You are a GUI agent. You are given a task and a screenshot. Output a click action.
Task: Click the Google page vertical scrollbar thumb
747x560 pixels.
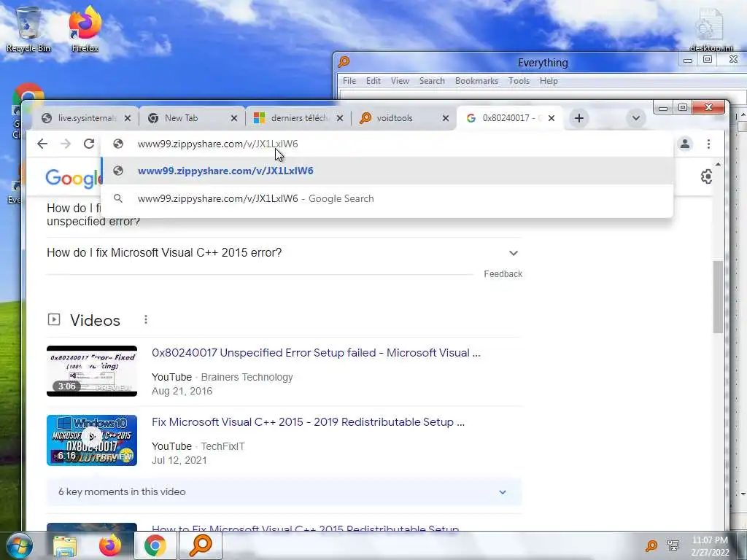click(x=718, y=297)
